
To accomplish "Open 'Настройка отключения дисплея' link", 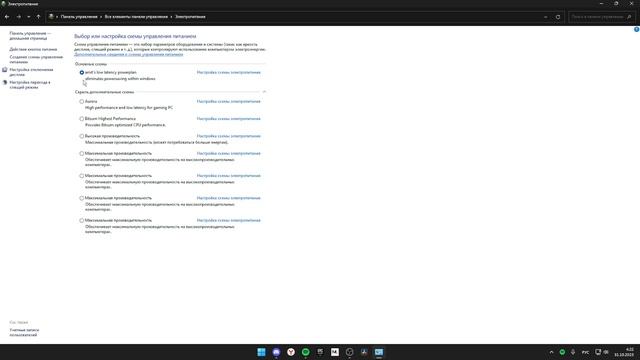I will pyautogui.click(x=31, y=72).
